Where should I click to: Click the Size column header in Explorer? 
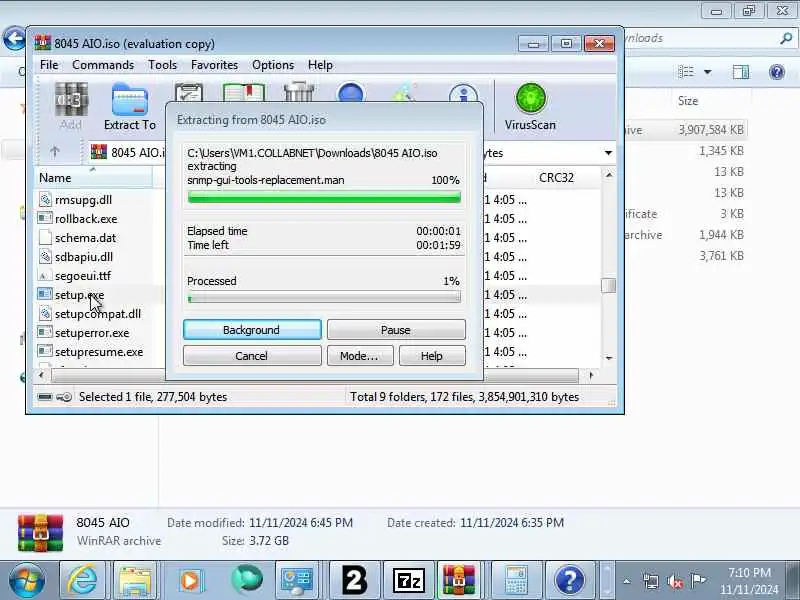688,101
